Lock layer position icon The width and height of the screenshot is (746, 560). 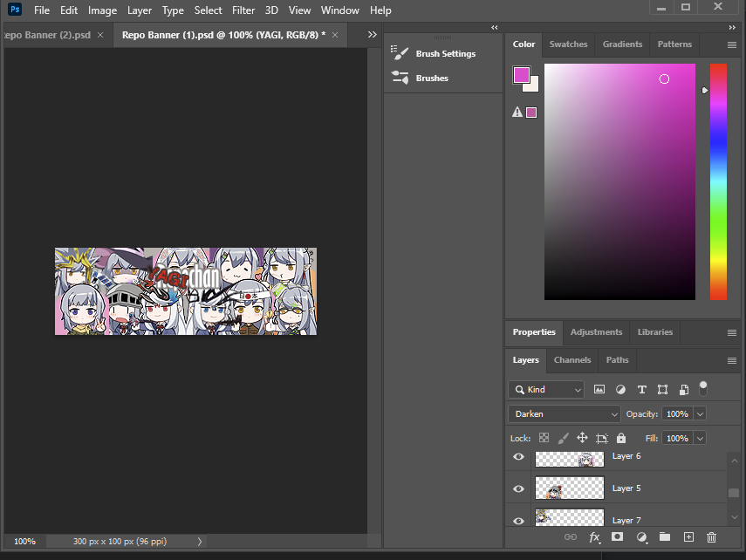coord(582,438)
